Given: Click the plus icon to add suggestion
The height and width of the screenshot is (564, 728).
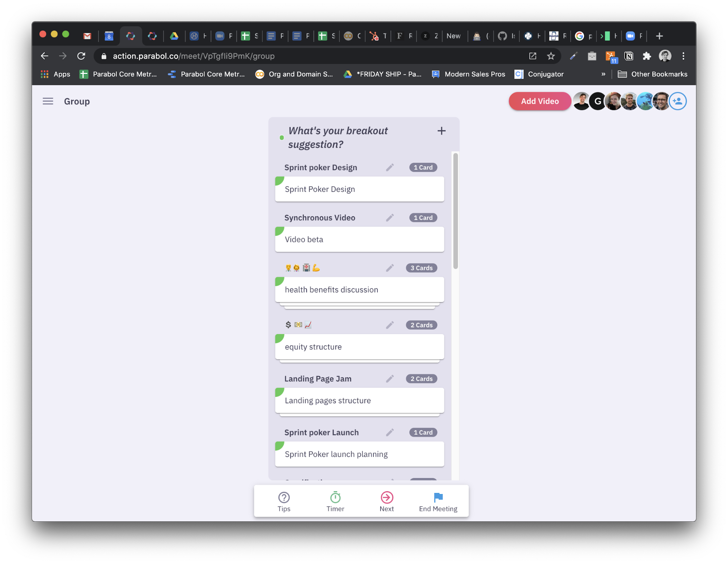Looking at the screenshot, I should (x=442, y=131).
